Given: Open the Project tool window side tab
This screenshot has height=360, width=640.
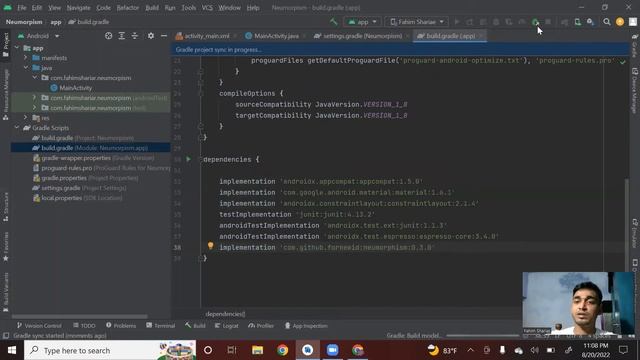Looking at the screenshot, I should pos(6,45).
